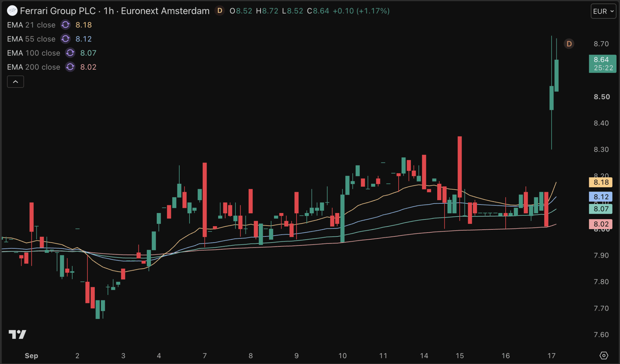Click the 16 date label on time axis

(x=506, y=356)
